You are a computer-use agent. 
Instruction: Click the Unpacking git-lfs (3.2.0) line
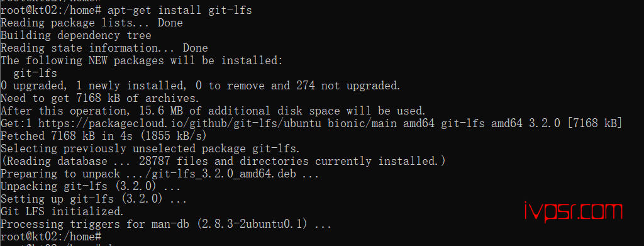pos(91,186)
